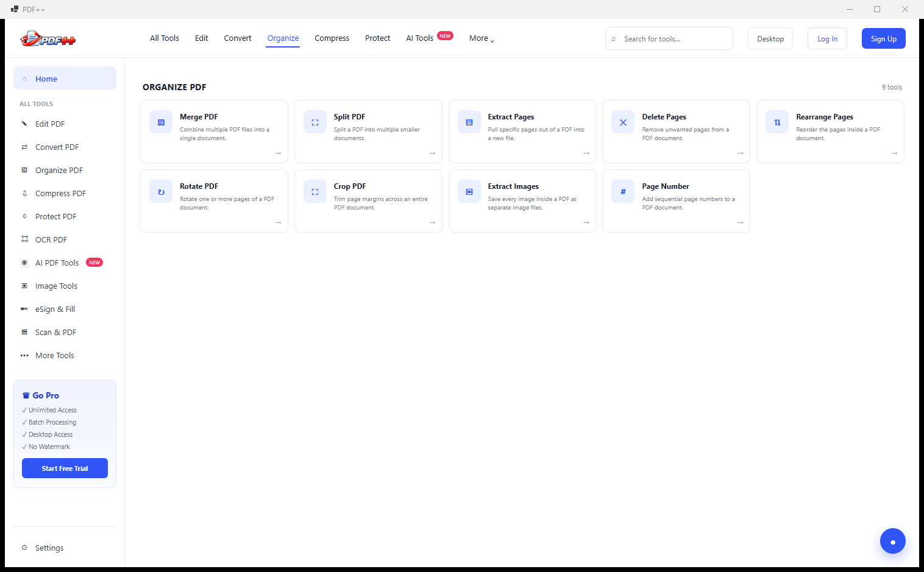Click the OCR PDF sidebar icon
Screen dimensions: 924x572
pyautogui.click(x=24, y=239)
